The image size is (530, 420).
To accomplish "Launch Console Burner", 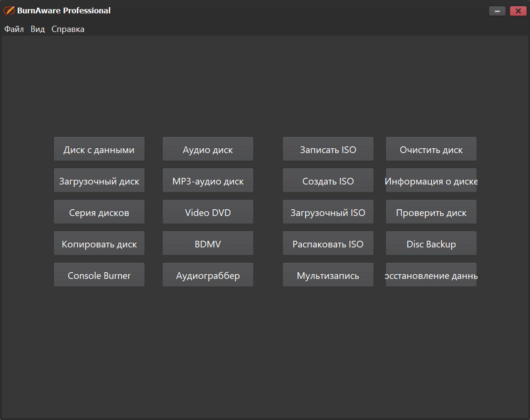I will (x=99, y=275).
